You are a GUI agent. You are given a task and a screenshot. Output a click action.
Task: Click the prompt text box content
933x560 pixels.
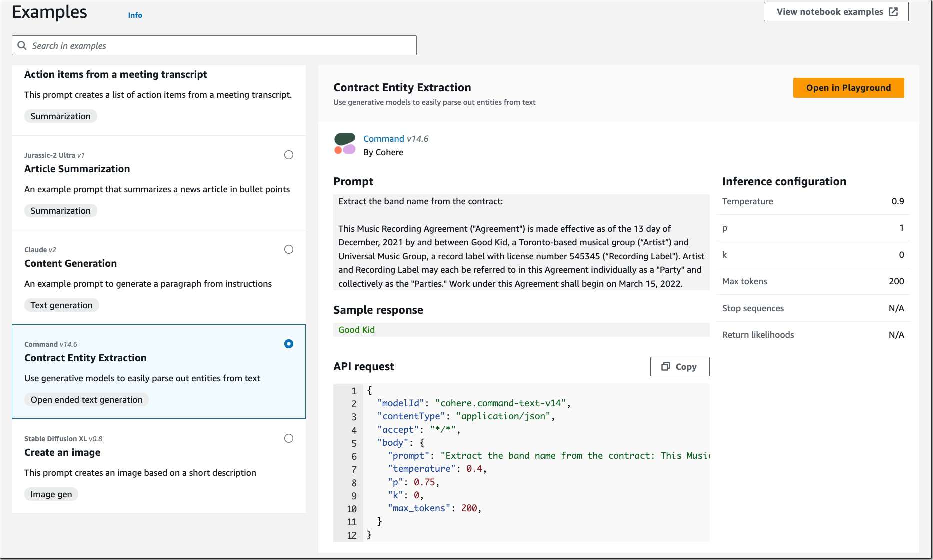(x=521, y=242)
